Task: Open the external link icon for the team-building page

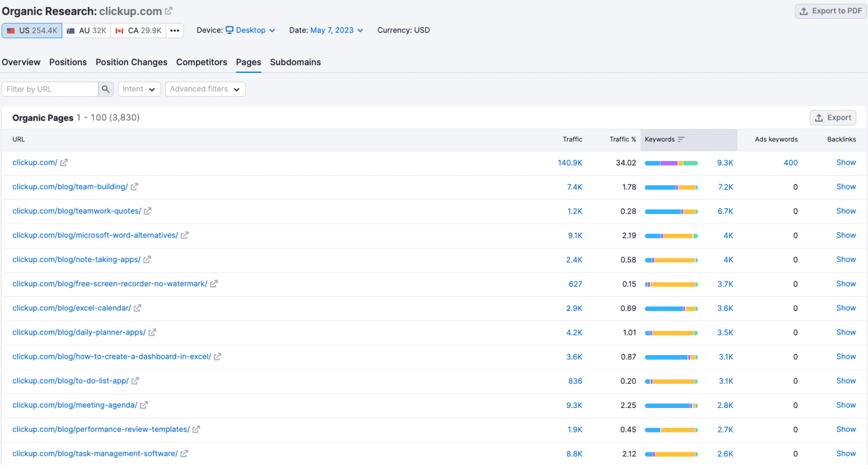Action: [x=134, y=187]
